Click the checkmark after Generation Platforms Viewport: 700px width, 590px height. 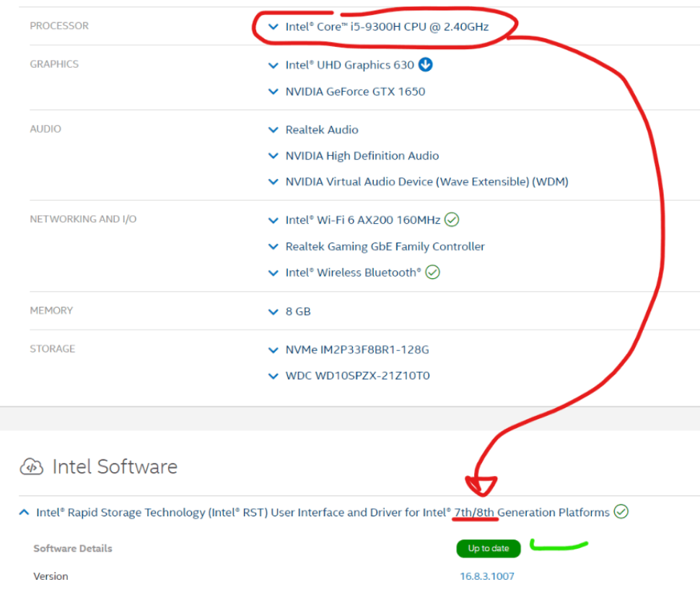(x=621, y=511)
